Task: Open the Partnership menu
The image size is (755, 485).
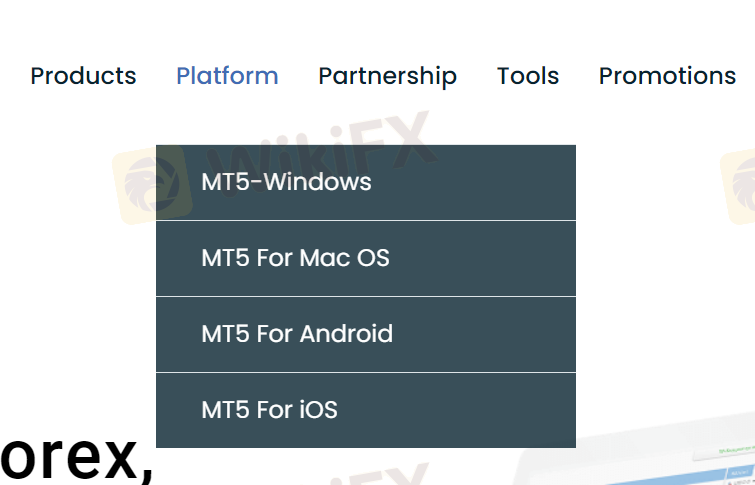Action: pyautogui.click(x=387, y=76)
